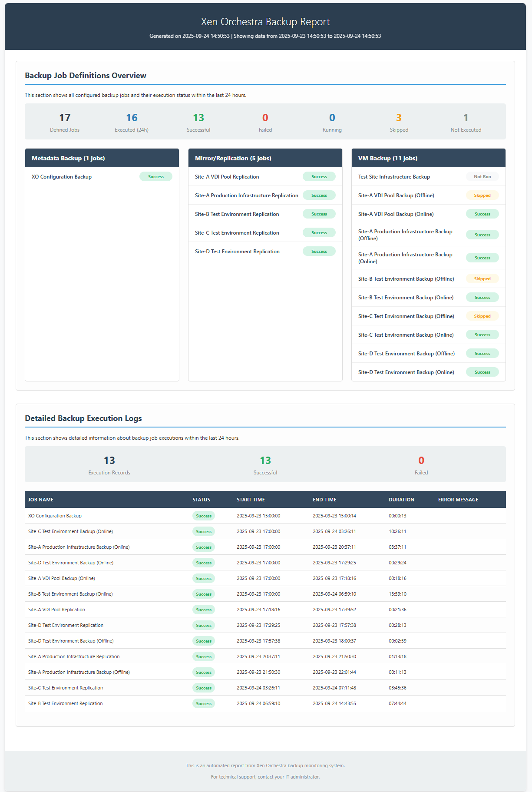Click the Xen Orchestra Backup Report title
This screenshot has height=792, width=532.
point(265,22)
